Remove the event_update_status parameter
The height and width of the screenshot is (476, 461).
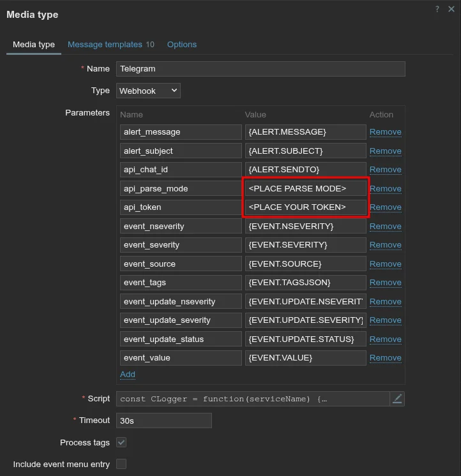386,339
